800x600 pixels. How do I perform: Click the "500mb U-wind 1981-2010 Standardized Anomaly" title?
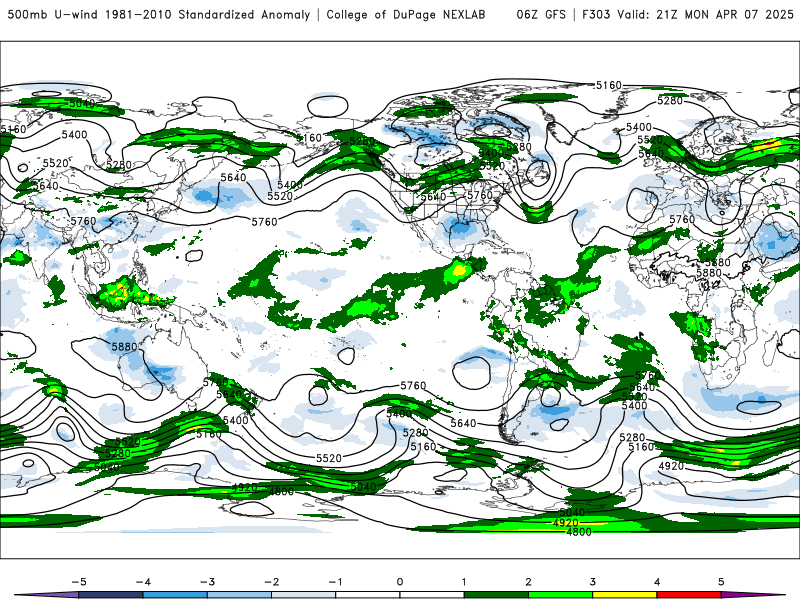tap(159, 14)
